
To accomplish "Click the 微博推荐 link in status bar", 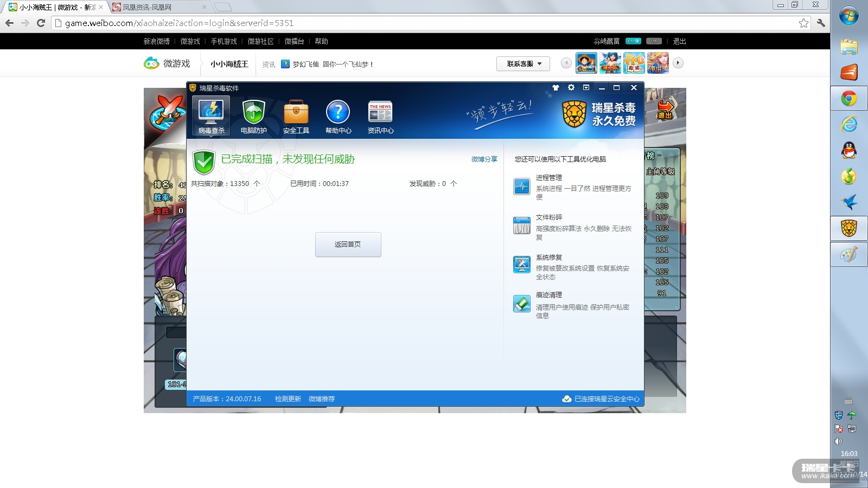I will pos(322,399).
